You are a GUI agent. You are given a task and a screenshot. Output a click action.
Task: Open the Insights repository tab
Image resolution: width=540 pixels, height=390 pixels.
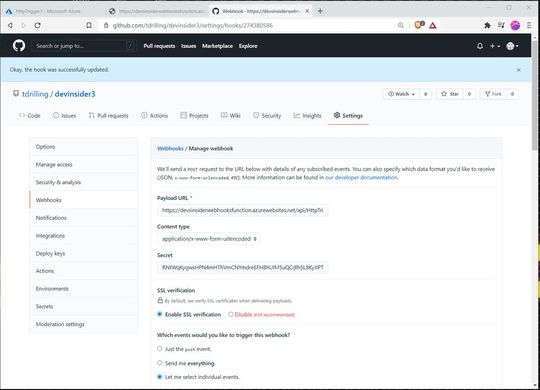pos(308,115)
